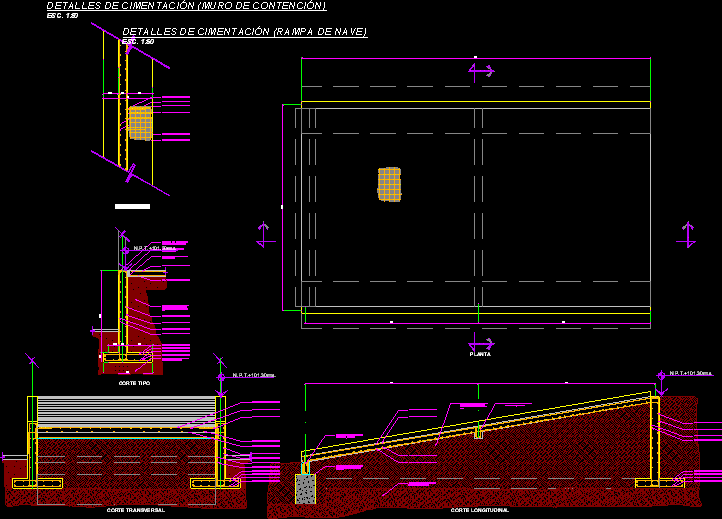Select the 'DETALLES DE CIMENTACIÓN (RAMPA DE NAVE)' title
The height and width of the screenshot is (519, 722).
(x=244, y=32)
